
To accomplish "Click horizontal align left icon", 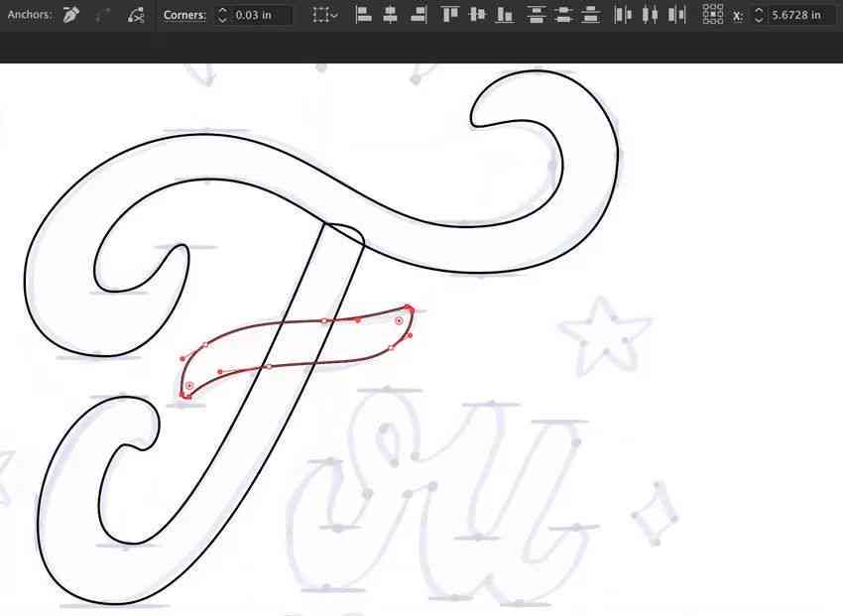I will [x=363, y=15].
